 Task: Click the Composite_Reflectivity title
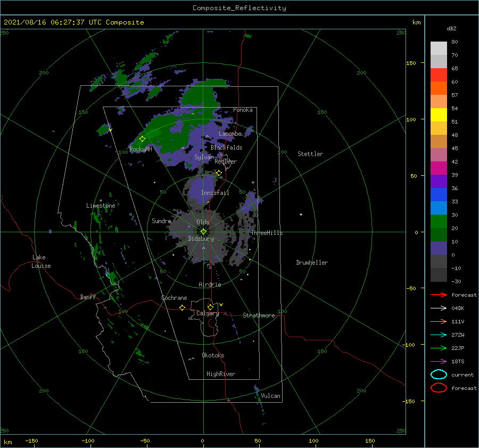[x=240, y=8]
